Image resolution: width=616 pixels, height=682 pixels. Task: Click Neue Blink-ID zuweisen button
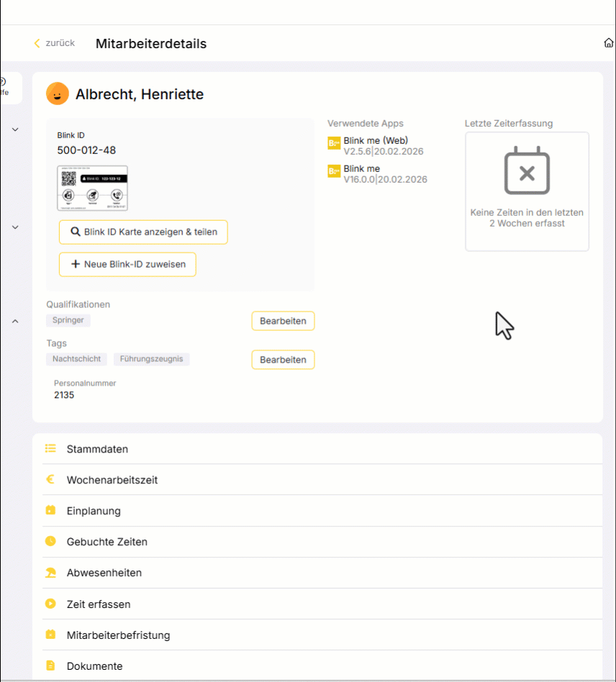(x=127, y=264)
